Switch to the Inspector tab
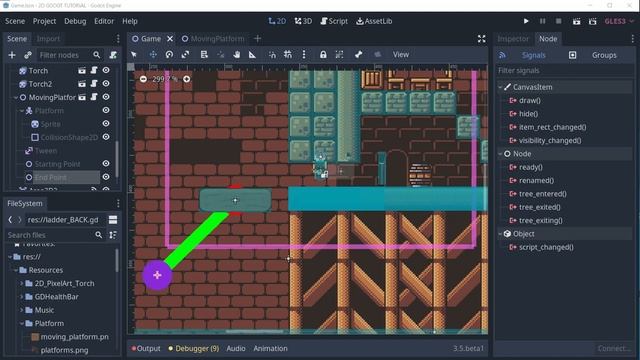The width and height of the screenshot is (640, 360). click(513, 39)
